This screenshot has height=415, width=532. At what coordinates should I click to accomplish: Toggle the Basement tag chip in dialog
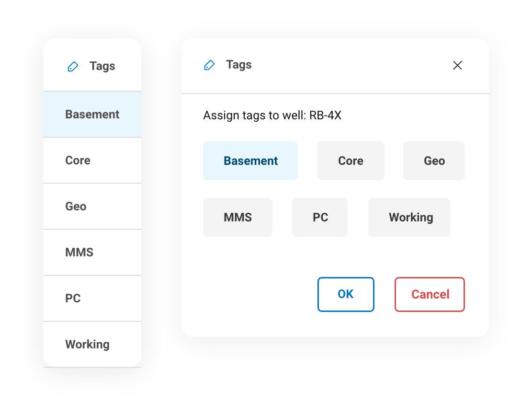point(250,161)
